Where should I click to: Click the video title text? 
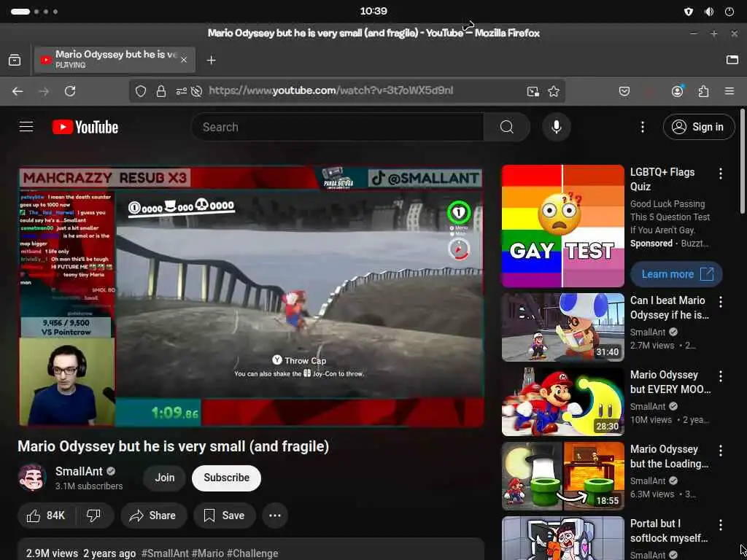tap(174, 446)
